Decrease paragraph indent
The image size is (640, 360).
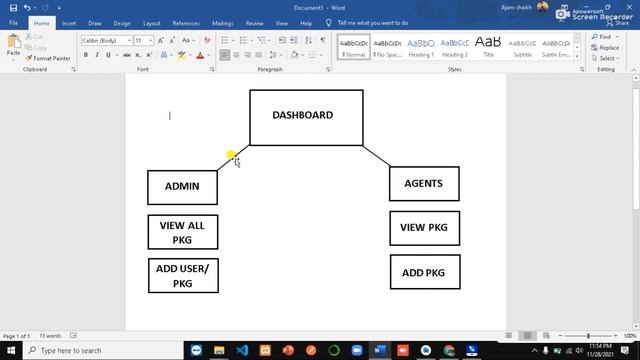282,40
